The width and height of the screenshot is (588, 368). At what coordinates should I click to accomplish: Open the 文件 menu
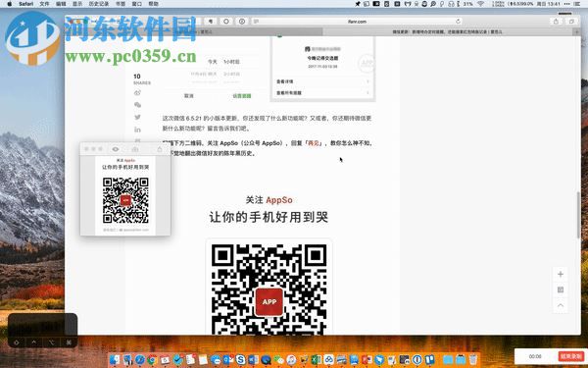click(44, 4)
